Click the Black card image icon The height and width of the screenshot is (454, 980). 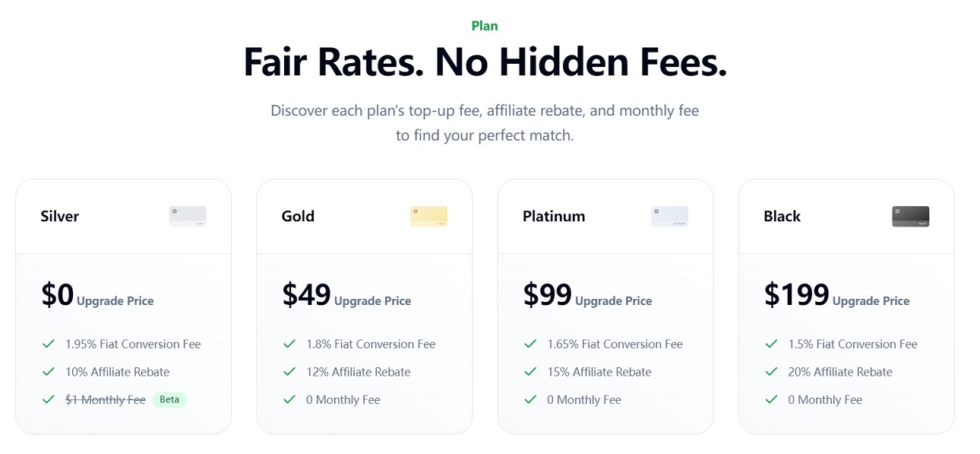tap(910, 216)
